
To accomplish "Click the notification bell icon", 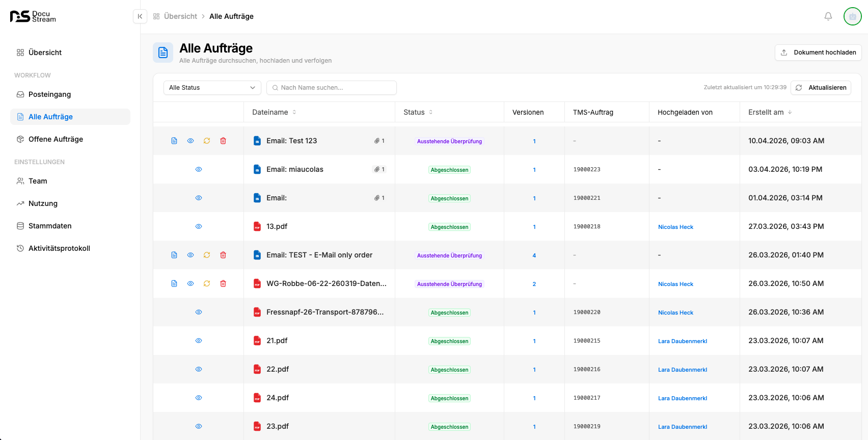I will pyautogui.click(x=828, y=16).
